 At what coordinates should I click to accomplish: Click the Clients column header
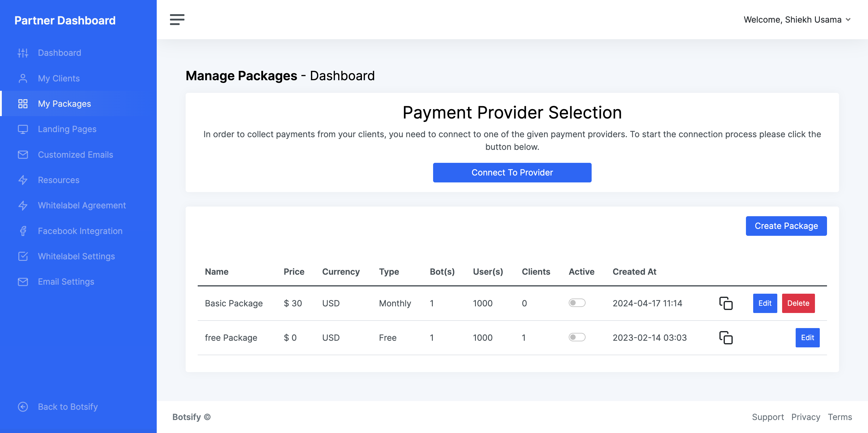[x=536, y=272]
